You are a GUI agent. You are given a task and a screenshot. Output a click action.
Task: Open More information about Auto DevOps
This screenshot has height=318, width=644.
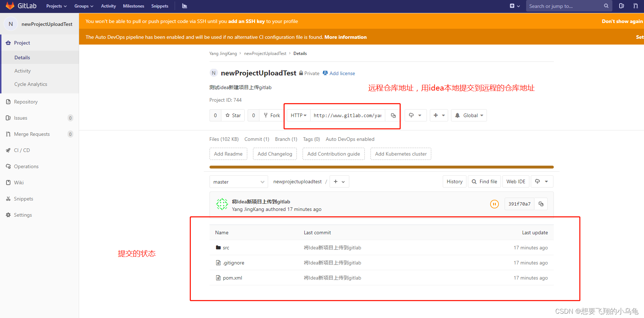point(345,37)
